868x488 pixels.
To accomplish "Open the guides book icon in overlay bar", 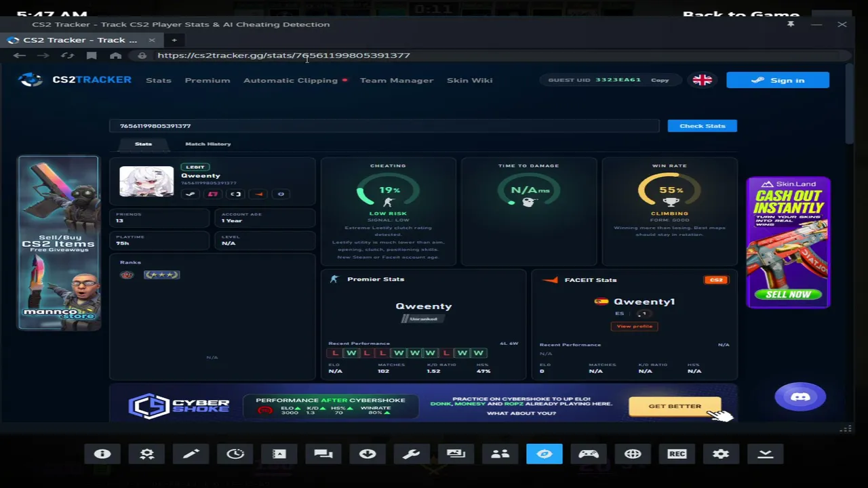I will pos(279,454).
